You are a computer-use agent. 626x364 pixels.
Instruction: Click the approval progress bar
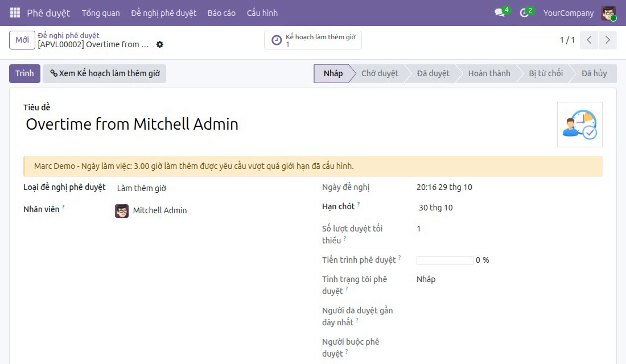445,260
